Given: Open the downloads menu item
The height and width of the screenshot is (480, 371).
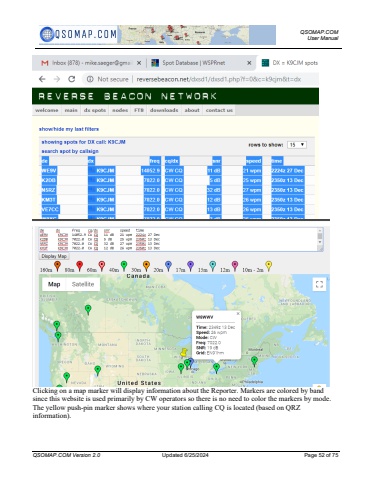Looking at the screenshot, I should (164, 110).
